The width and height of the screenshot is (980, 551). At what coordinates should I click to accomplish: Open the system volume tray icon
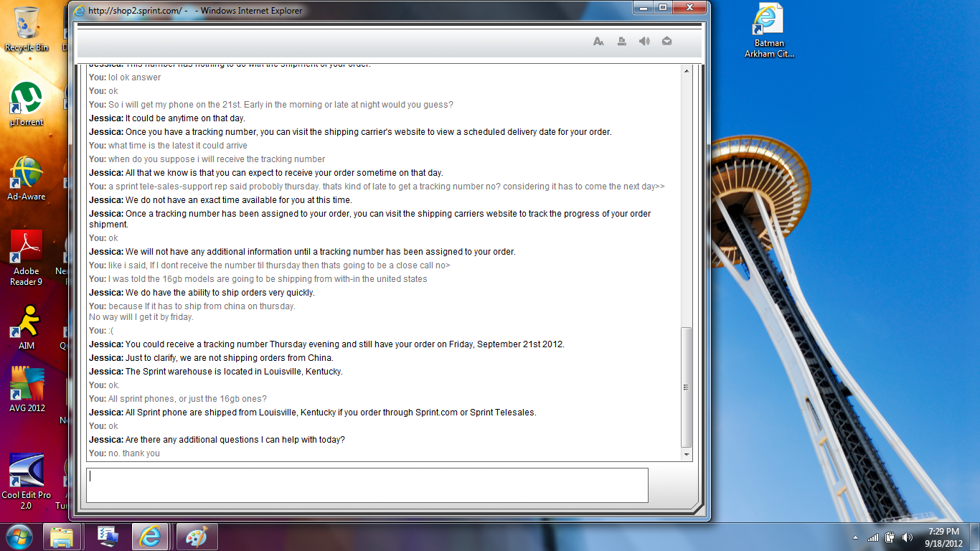907,537
